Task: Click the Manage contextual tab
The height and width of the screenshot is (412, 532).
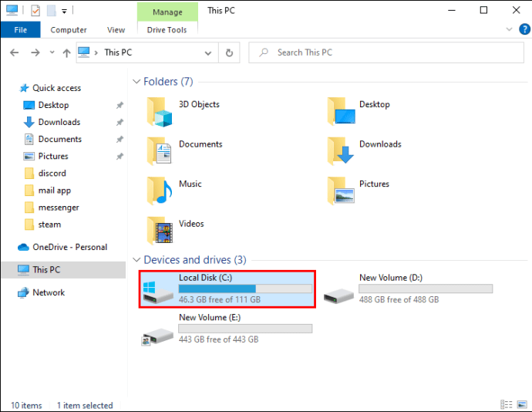Action: click(x=167, y=12)
